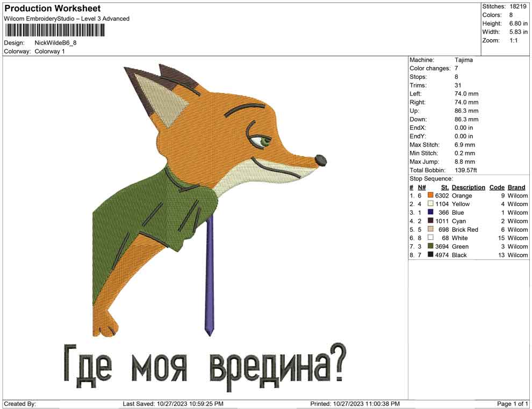The width and height of the screenshot is (532, 409).
Task: Click the design name 'NickWildeB6_8'
Action: pyautogui.click(x=56, y=43)
